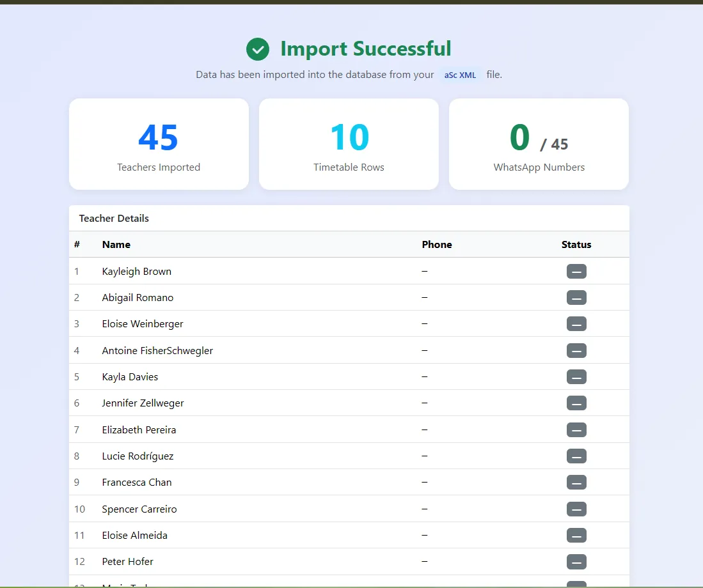The height and width of the screenshot is (588, 703).
Task: Click the status badge for Spencer Carreiro
Action: (576, 509)
